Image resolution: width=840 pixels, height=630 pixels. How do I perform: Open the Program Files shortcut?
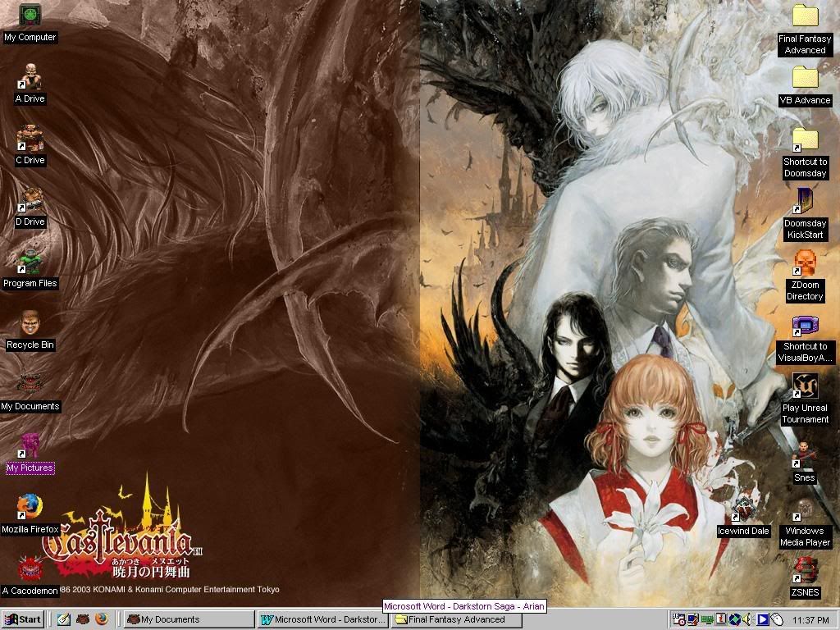30,269
